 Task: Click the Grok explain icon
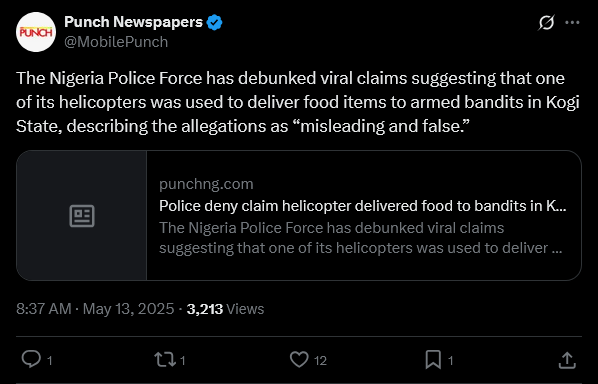(x=546, y=22)
